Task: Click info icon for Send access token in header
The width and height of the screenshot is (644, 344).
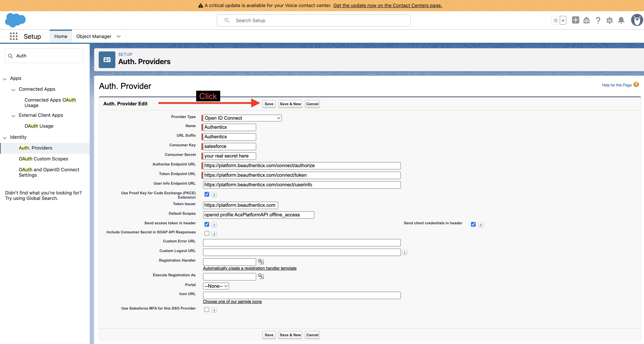Action: pos(214,225)
